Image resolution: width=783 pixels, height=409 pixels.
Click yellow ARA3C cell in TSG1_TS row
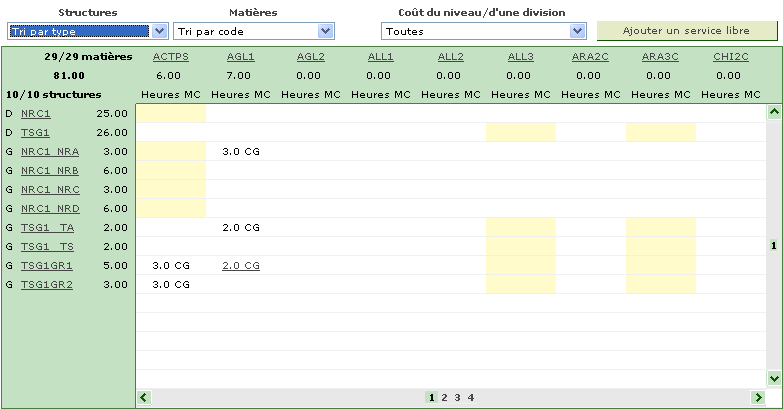tap(661, 246)
